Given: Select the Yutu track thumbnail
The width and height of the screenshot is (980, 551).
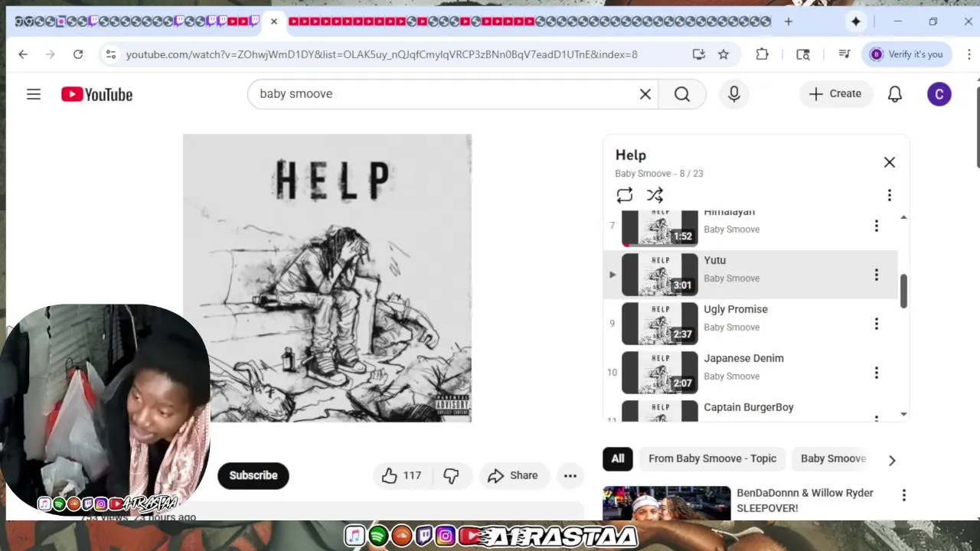Looking at the screenshot, I should pyautogui.click(x=660, y=275).
